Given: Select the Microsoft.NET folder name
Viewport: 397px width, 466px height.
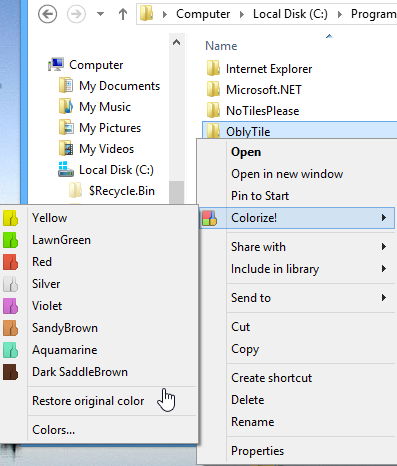Looking at the screenshot, I should click(264, 90).
